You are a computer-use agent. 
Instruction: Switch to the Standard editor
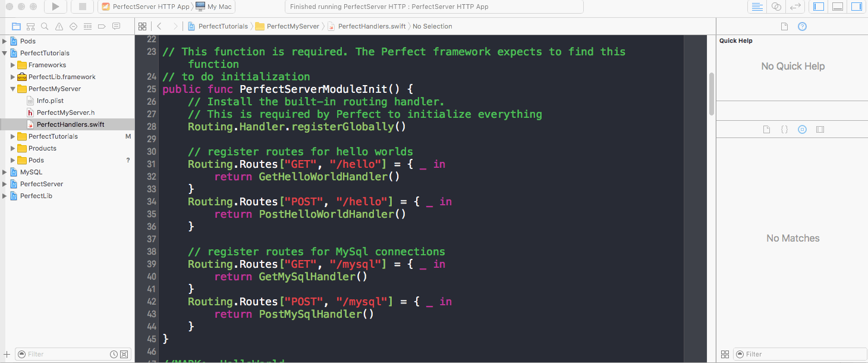757,7
